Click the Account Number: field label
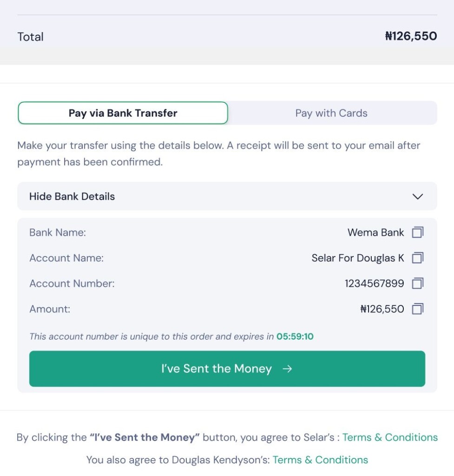 [x=72, y=283]
